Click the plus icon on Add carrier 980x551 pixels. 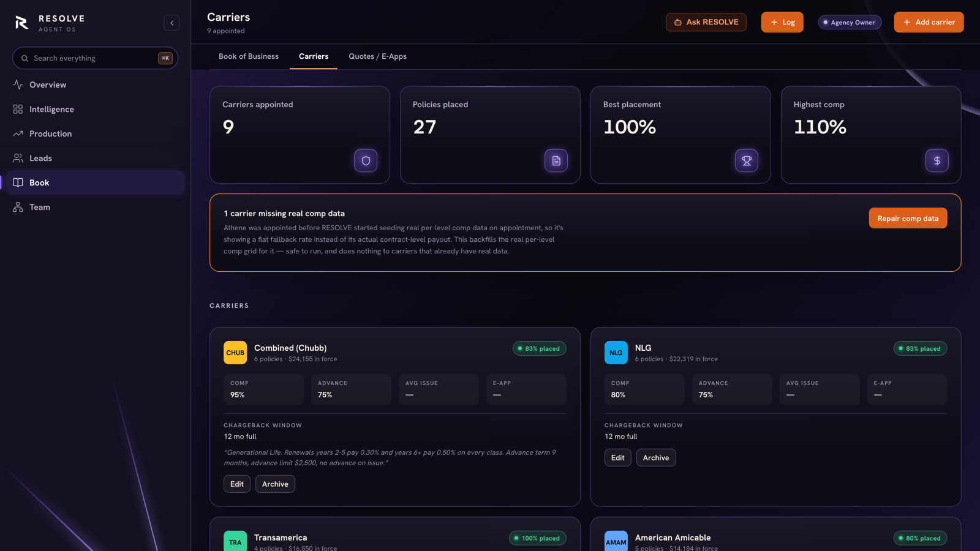click(x=907, y=22)
